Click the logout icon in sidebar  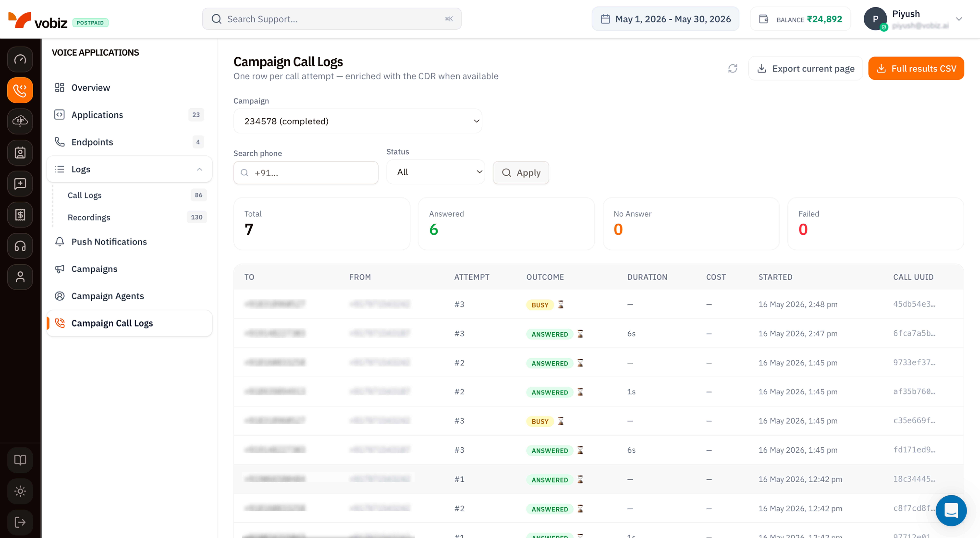pyautogui.click(x=20, y=522)
